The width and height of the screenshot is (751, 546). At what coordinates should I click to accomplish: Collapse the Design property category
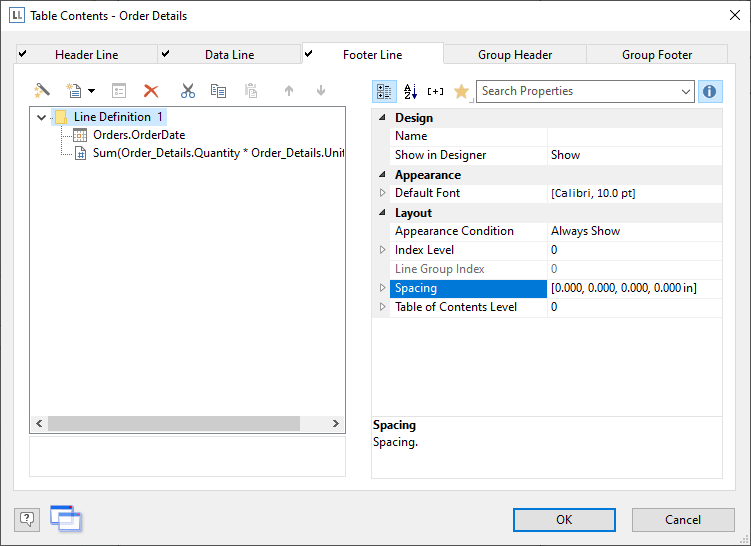click(x=382, y=117)
